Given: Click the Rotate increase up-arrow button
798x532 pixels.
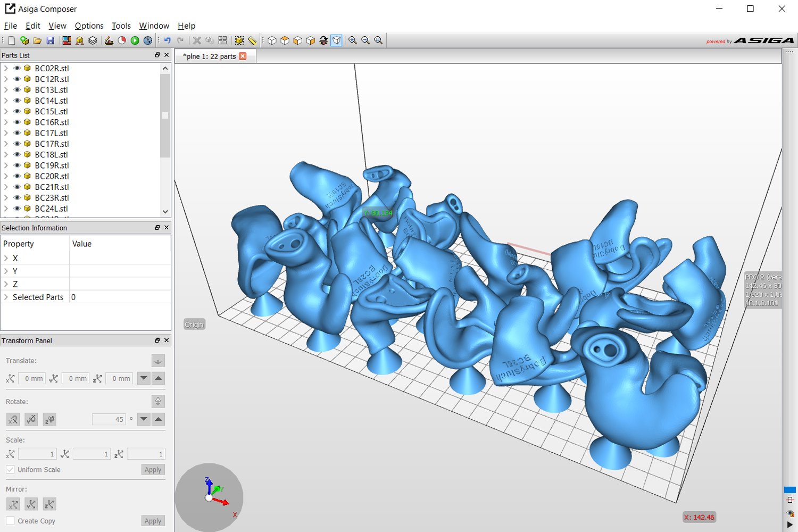Looking at the screenshot, I should click(159, 419).
